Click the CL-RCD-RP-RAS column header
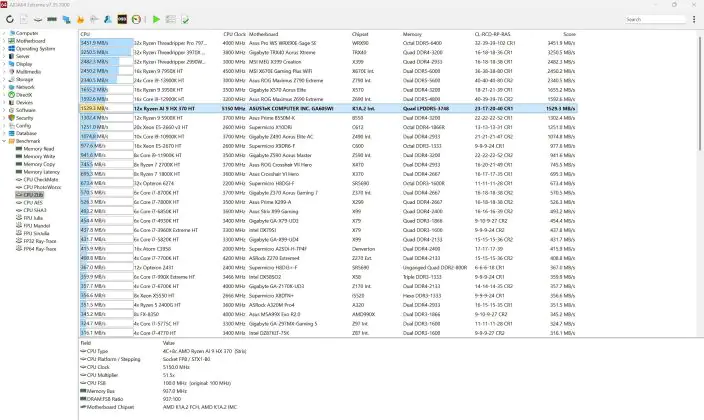704x420 pixels. point(493,34)
